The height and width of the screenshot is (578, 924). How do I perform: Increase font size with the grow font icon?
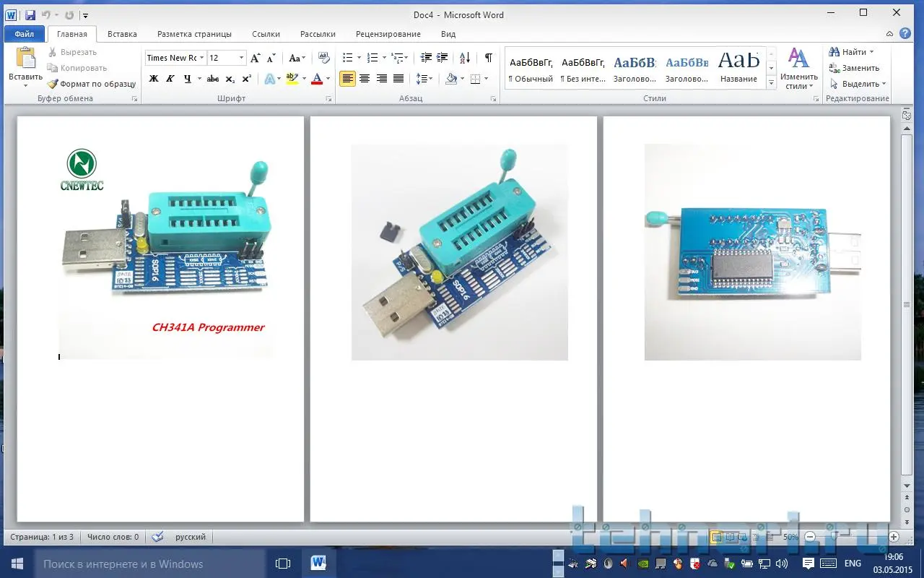pos(255,58)
